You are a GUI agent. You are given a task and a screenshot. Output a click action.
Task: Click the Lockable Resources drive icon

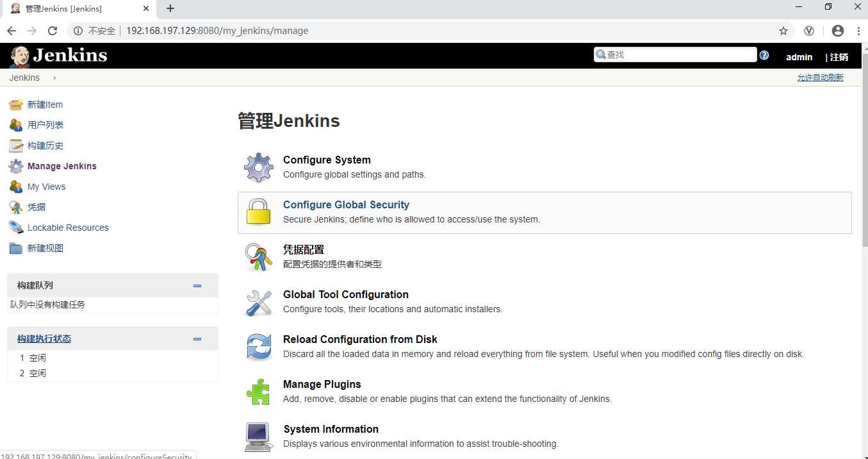[16, 228]
